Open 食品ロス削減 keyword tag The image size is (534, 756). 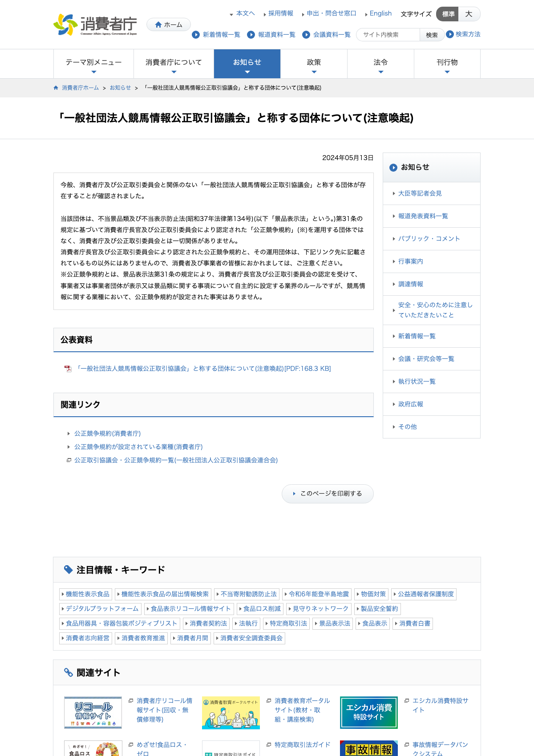click(x=260, y=609)
